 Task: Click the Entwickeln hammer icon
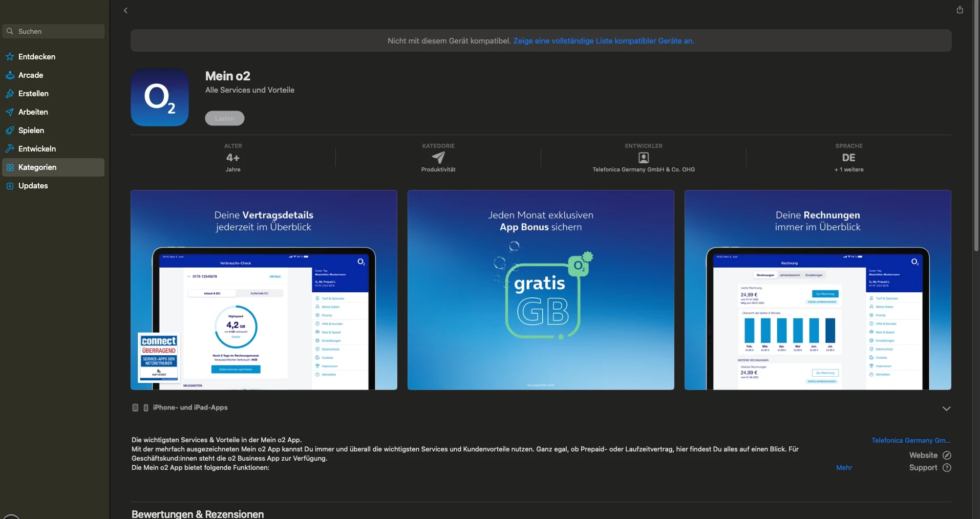10,149
